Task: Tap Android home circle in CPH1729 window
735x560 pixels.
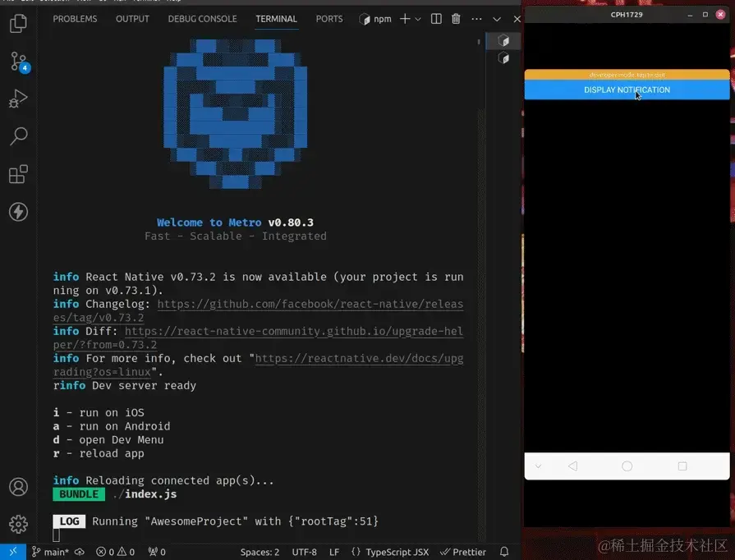Action: point(627,466)
